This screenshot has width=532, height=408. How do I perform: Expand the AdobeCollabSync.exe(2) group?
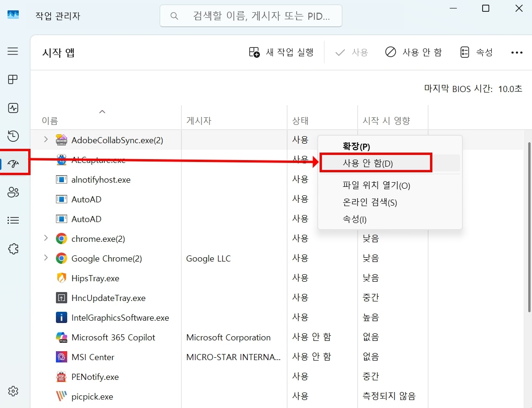(46, 139)
